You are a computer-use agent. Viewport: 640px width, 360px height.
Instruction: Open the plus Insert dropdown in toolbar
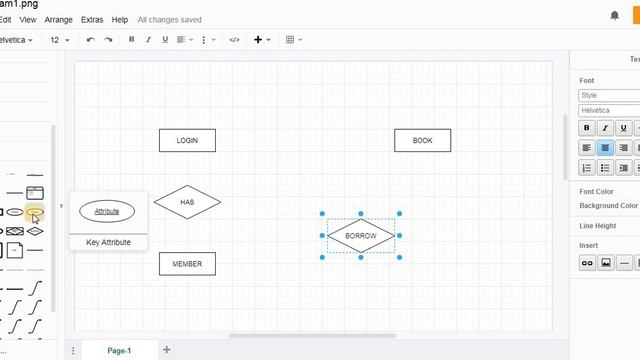(x=262, y=40)
